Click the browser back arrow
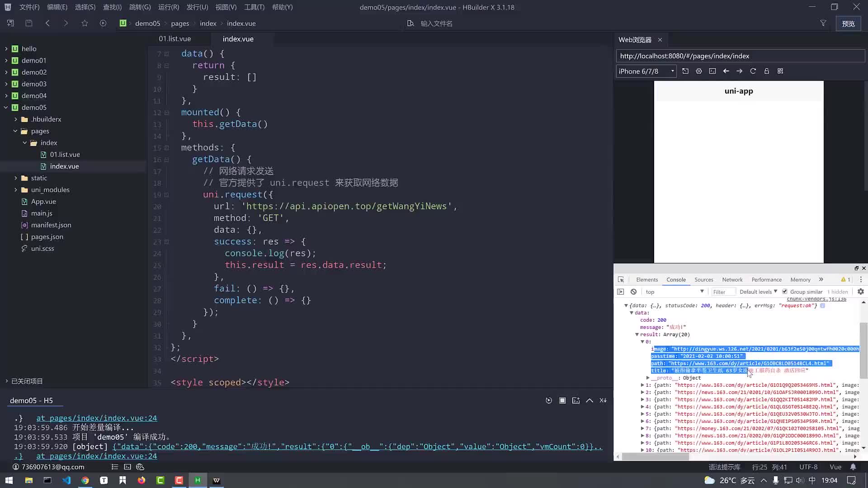 click(x=726, y=71)
